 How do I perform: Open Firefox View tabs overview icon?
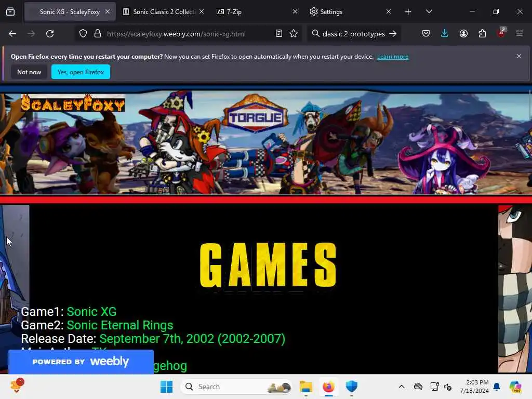10,12
